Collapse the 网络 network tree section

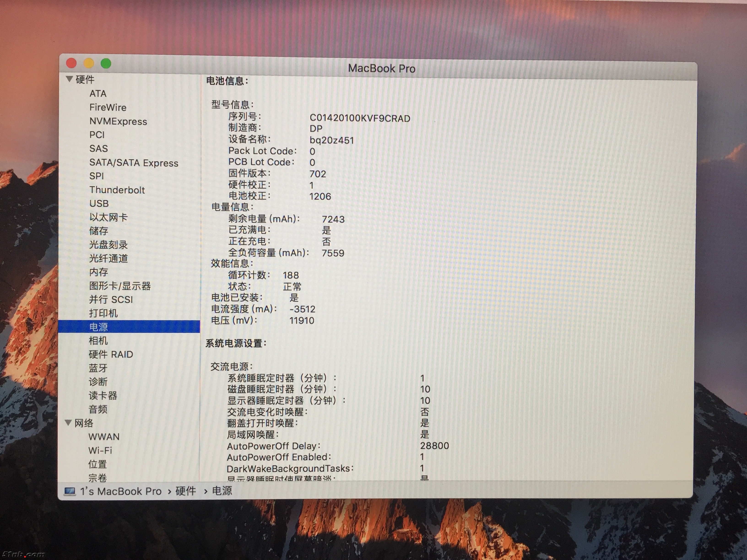point(68,423)
